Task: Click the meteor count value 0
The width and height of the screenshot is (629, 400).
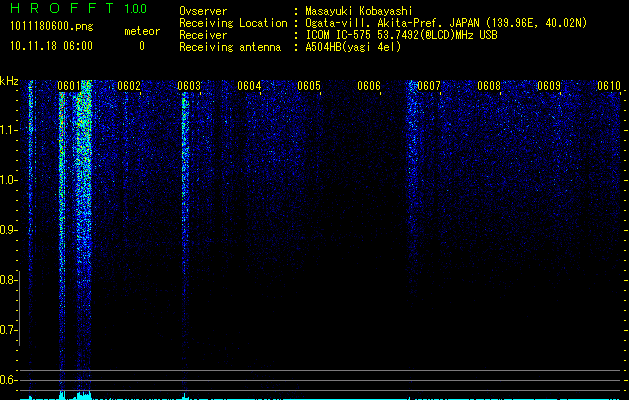Action: (142, 46)
